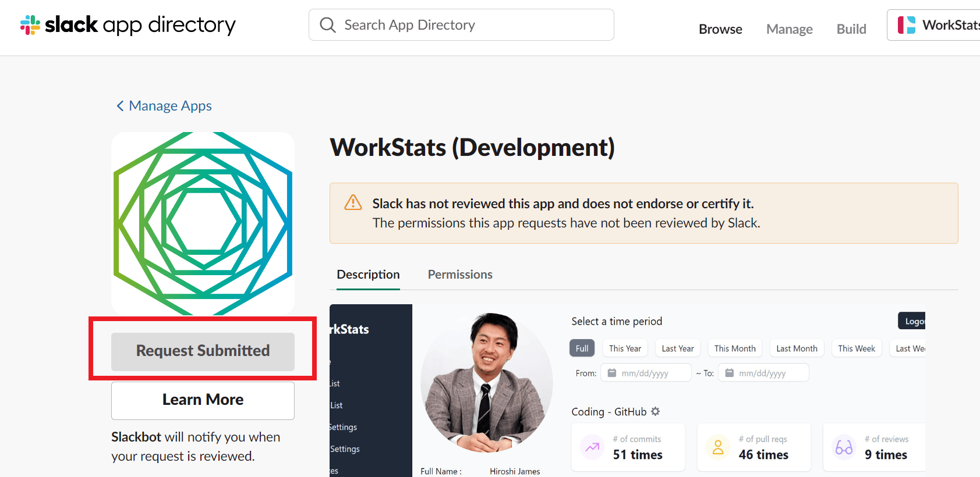Click the GitHub settings gear icon
This screenshot has width=980, height=477.
tap(656, 411)
